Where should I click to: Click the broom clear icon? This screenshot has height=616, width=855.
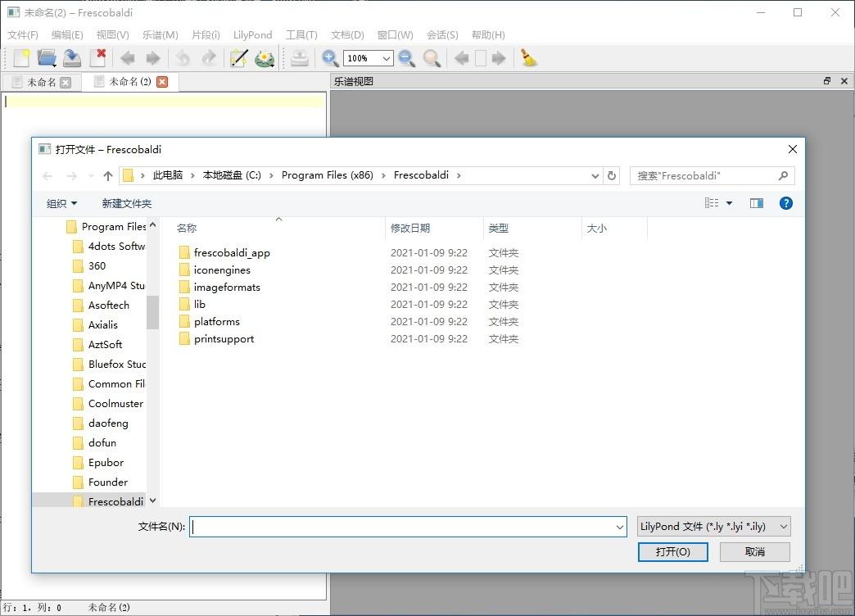pos(528,58)
